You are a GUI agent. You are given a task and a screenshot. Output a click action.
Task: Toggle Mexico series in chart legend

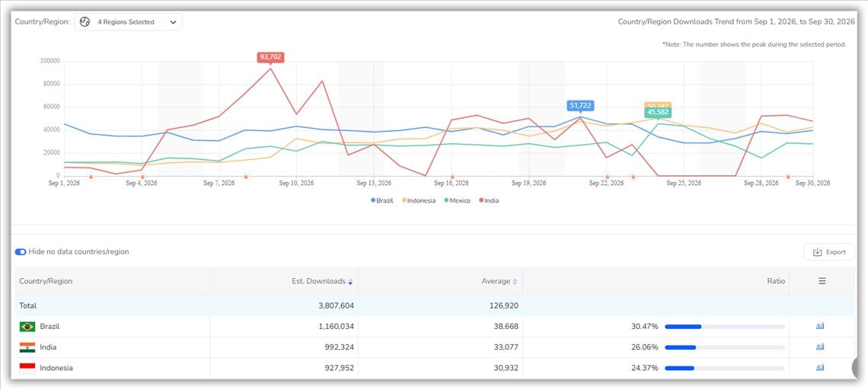pyautogui.click(x=458, y=200)
